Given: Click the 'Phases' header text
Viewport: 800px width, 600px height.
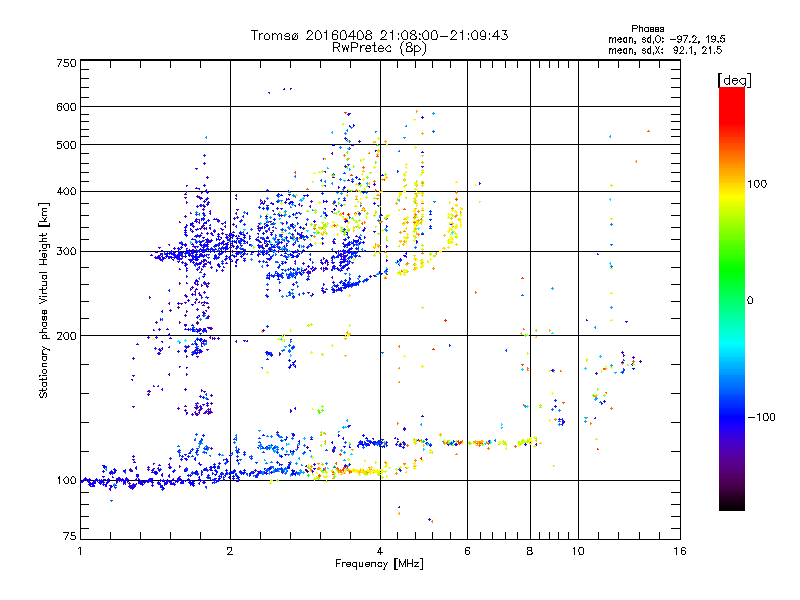Looking at the screenshot, I should [x=647, y=29].
